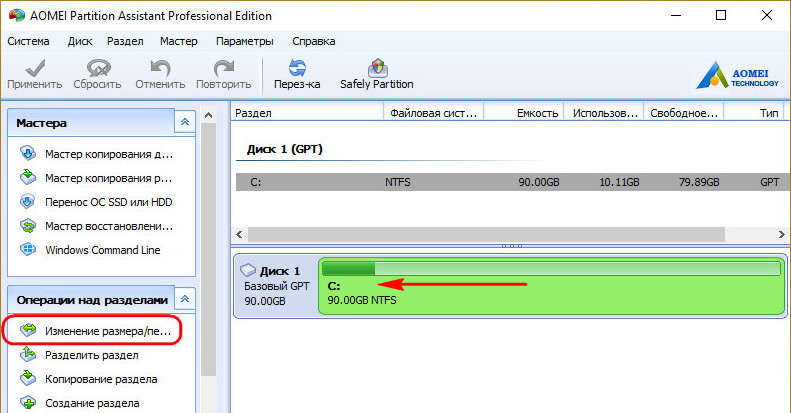
Task: Select the green C: partition block
Action: point(552,286)
